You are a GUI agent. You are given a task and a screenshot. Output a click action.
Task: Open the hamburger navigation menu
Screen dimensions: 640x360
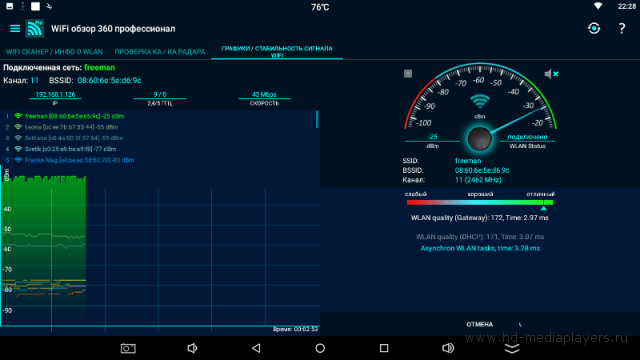tap(15, 29)
